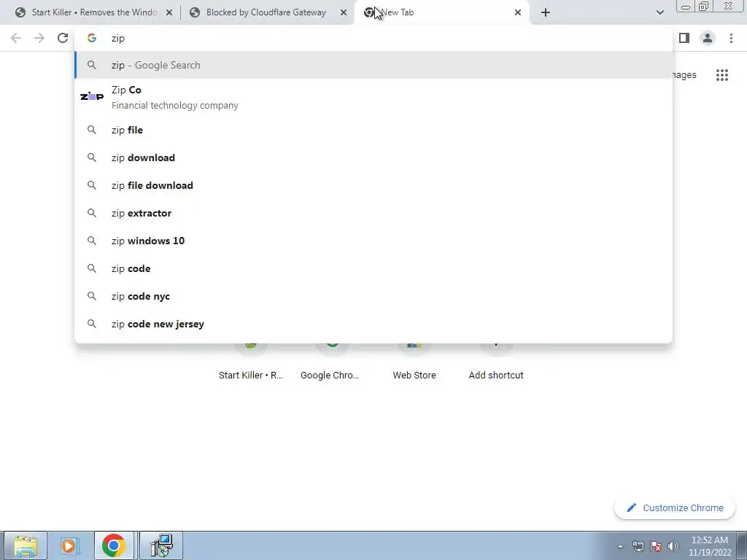The width and height of the screenshot is (747, 560).
Task: Toggle the side panel icon
Action: click(684, 38)
